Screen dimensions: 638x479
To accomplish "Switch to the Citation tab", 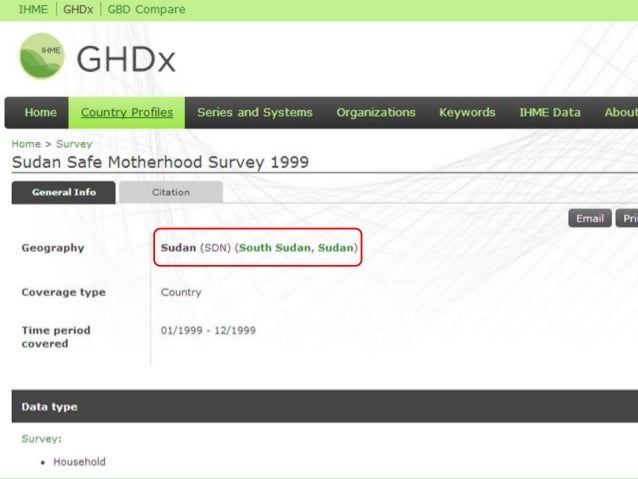I will pos(171,192).
